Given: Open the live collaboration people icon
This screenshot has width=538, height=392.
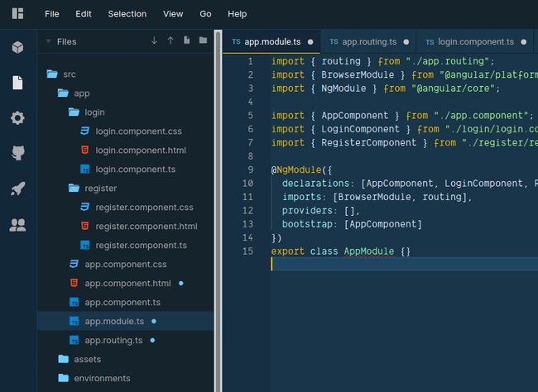Looking at the screenshot, I should click(17, 224).
